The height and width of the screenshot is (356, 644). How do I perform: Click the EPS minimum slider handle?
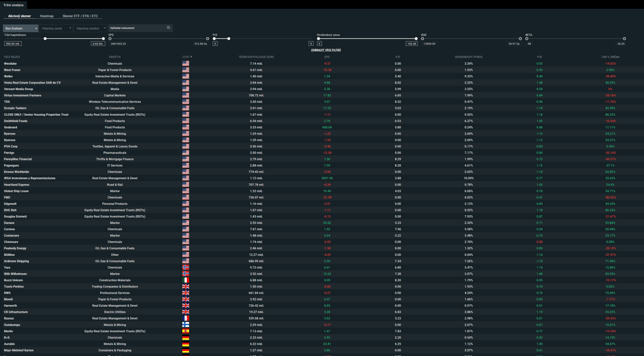click(109, 38)
